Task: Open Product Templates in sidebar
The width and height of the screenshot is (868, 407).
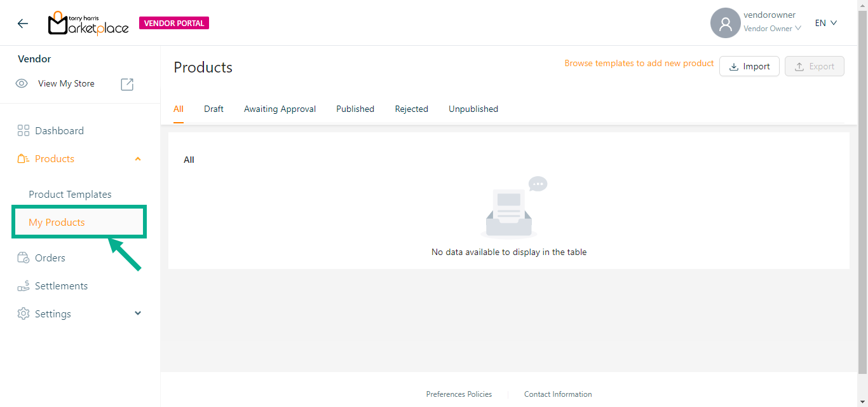Action: coord(70,195)
